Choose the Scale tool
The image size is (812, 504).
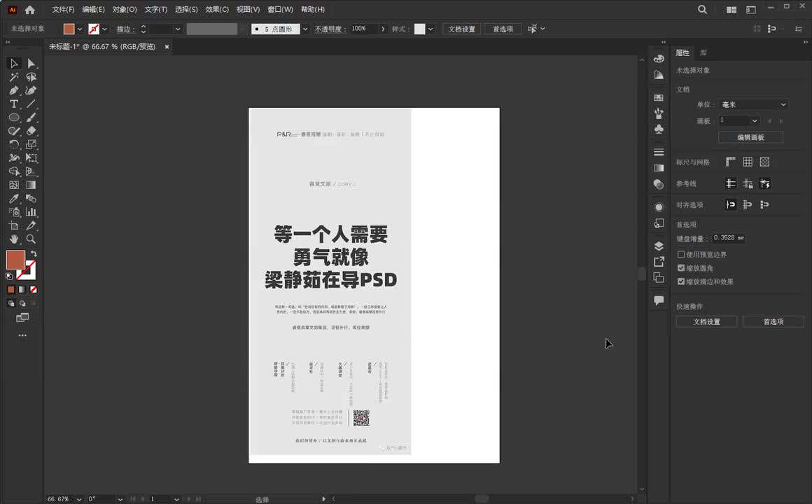(x=31, y=144)
